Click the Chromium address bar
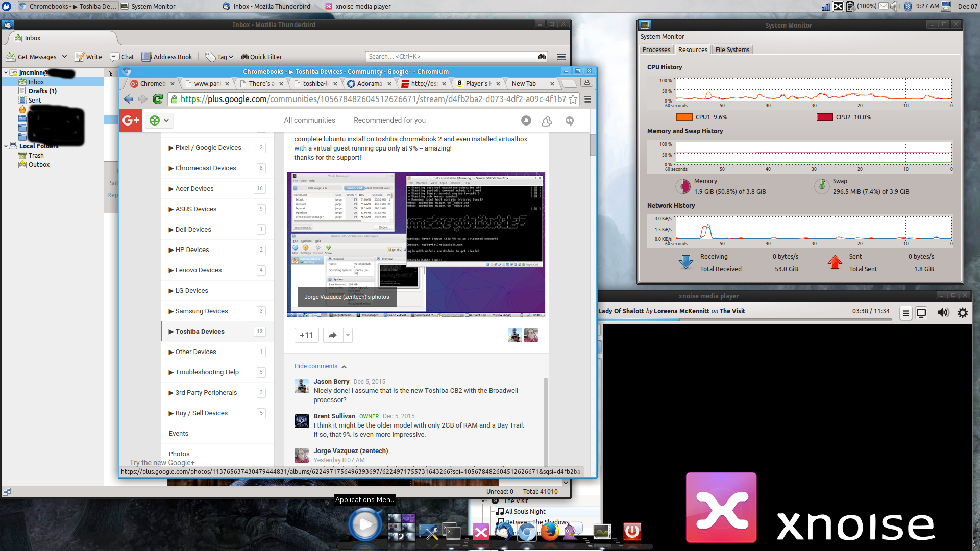 [373, 99]
